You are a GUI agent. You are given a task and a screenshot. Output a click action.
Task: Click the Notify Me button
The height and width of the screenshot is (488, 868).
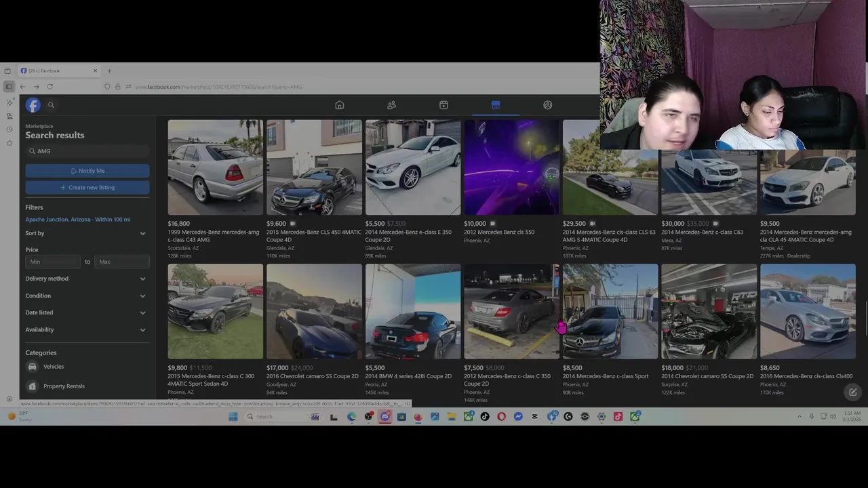pyautogui.click(x=87, y=171)
